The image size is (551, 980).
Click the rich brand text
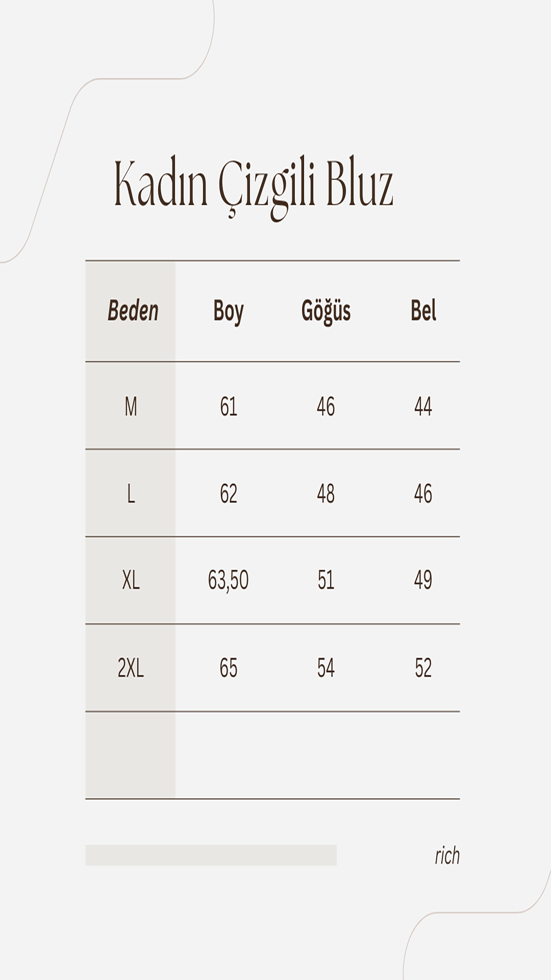coord(447,855)
